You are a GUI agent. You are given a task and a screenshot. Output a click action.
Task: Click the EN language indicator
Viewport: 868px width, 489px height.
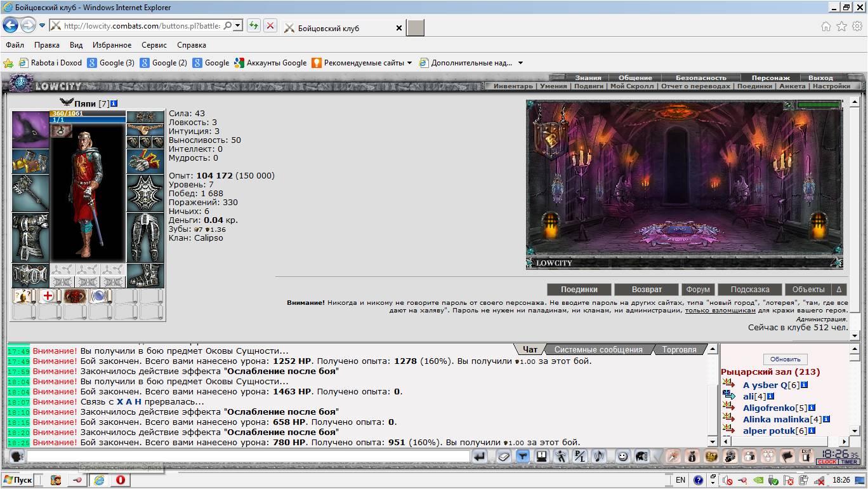coord(680,480)
